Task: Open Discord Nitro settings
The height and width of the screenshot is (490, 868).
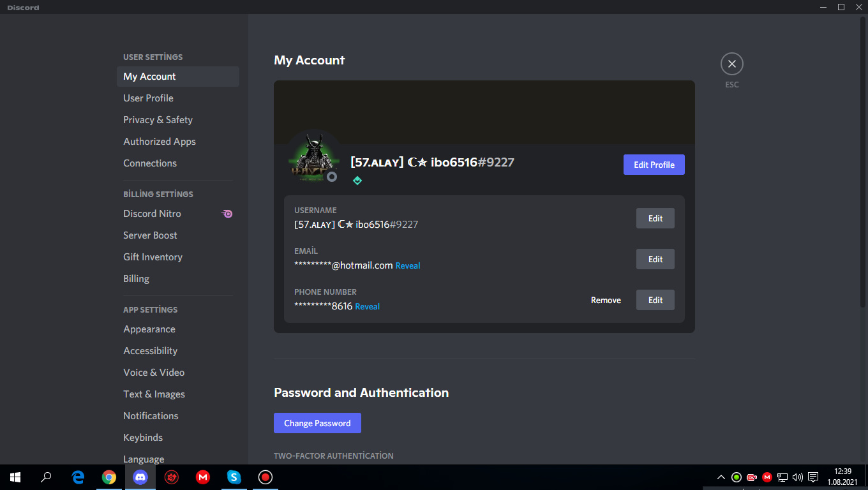Action: tap(178, 214)
